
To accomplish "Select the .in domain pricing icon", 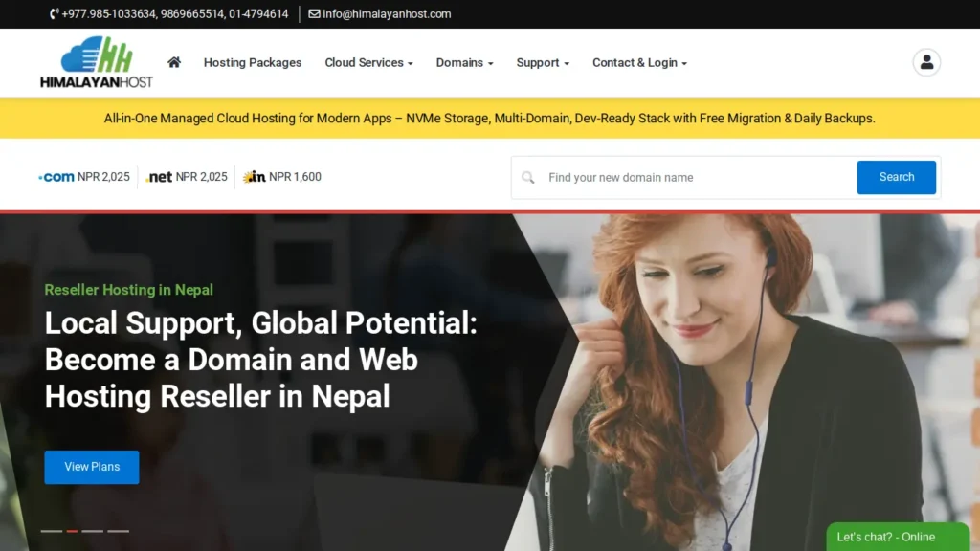I will [x=254, y=176].
